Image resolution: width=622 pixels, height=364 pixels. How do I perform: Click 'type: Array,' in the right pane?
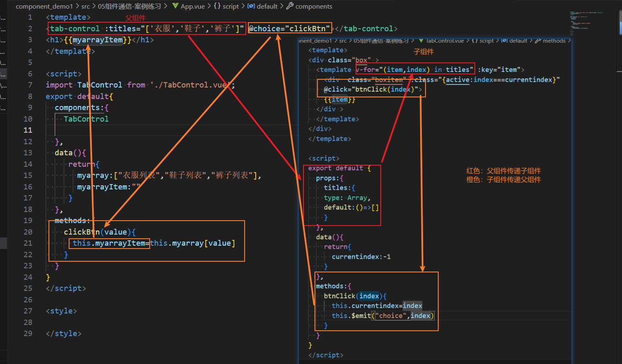(347, 198)
